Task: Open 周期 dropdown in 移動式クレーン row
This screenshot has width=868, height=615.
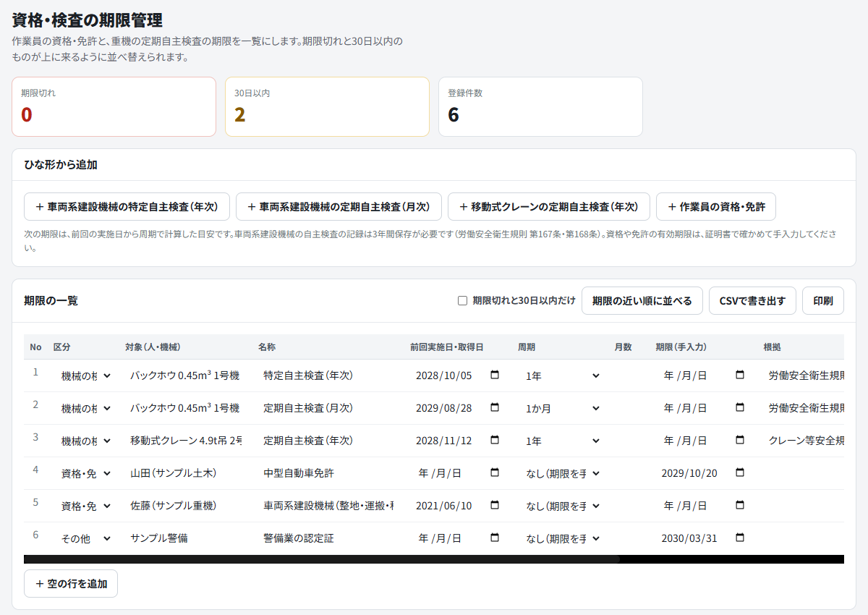Action: 563,441
